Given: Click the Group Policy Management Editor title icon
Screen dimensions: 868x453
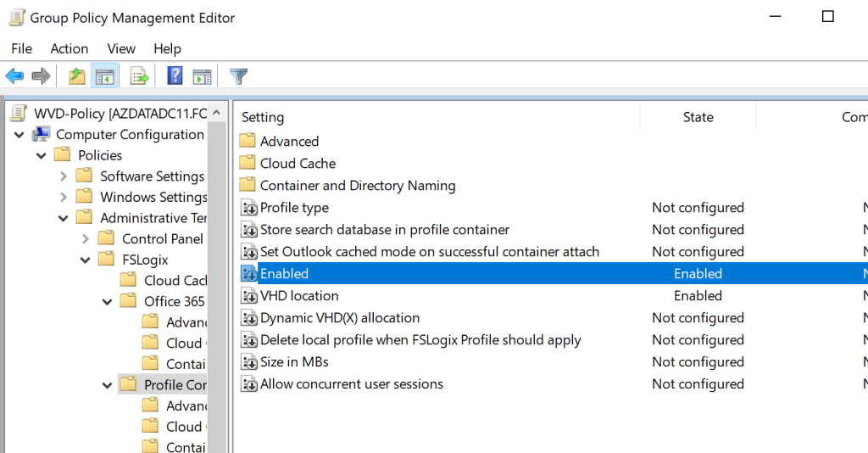Looking at the screenshot, I should 17,18.
